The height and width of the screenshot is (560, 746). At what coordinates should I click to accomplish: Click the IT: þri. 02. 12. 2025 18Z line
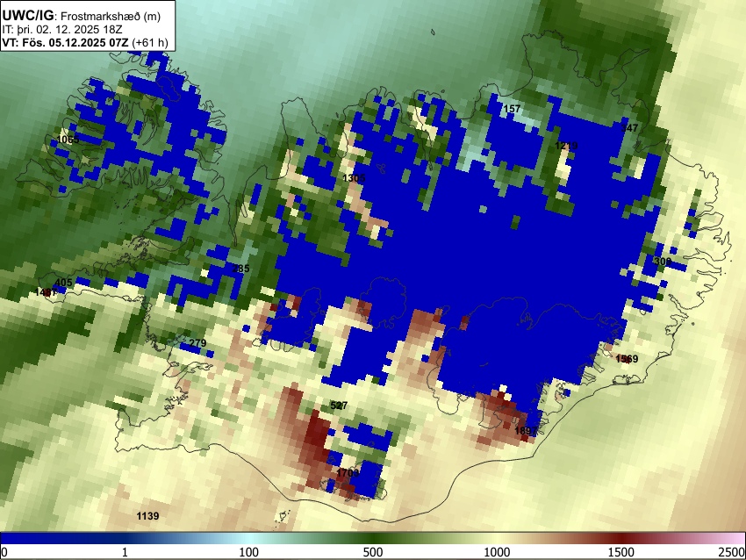pyautogui.click(x=61, y=30)
